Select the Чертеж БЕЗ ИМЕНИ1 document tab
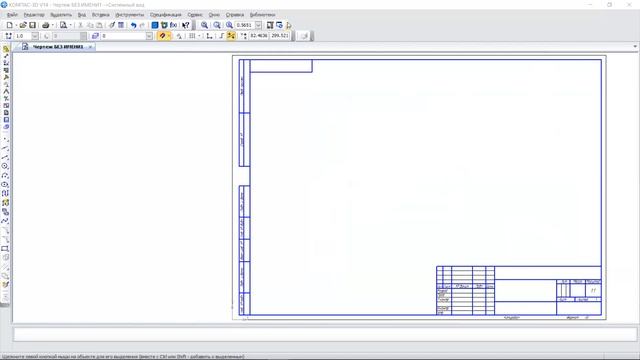Image resolution: width=640 pixels, height=360 pixels. [58, 47]
